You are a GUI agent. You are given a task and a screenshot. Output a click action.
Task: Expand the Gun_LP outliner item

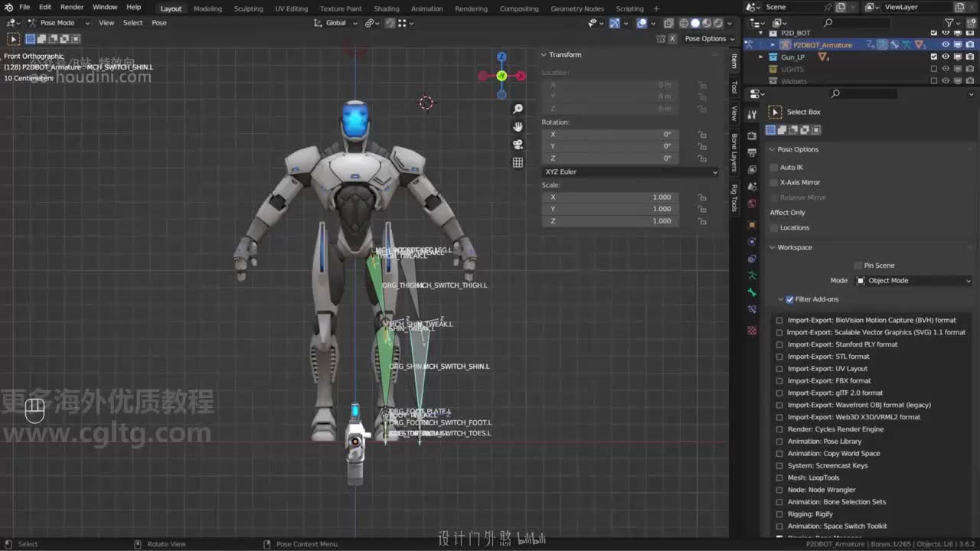[x=760, y=57]
